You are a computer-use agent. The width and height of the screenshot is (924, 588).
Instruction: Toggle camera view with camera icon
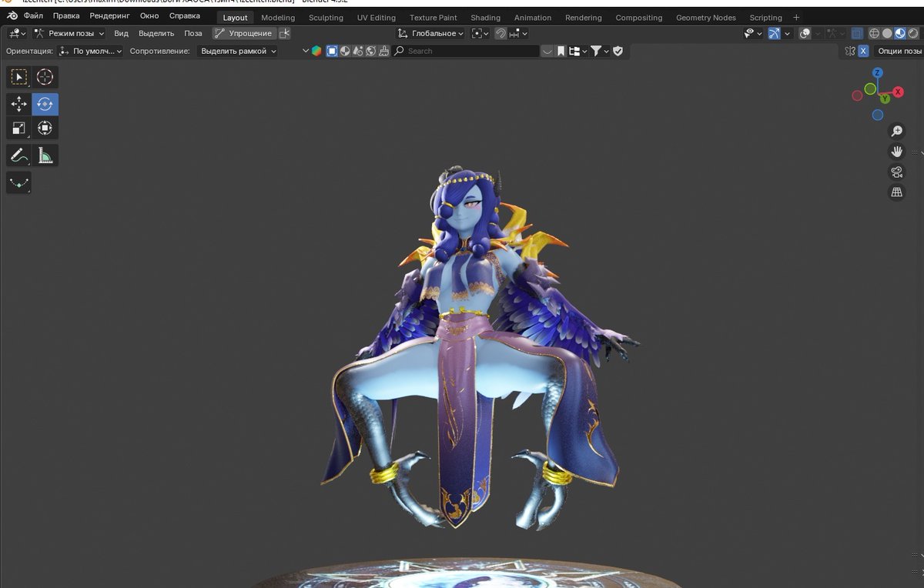tap(896, 172)
